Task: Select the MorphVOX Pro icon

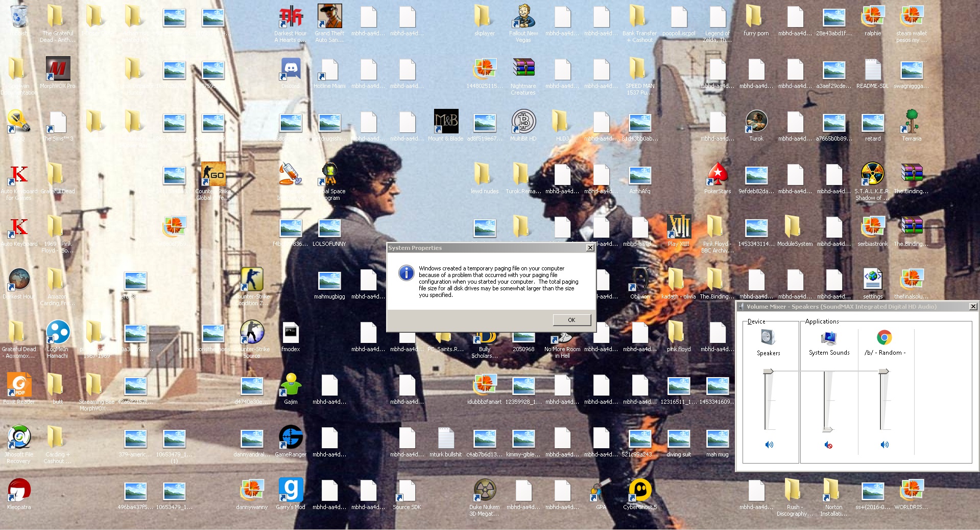Action: click(x=58, y=69)
